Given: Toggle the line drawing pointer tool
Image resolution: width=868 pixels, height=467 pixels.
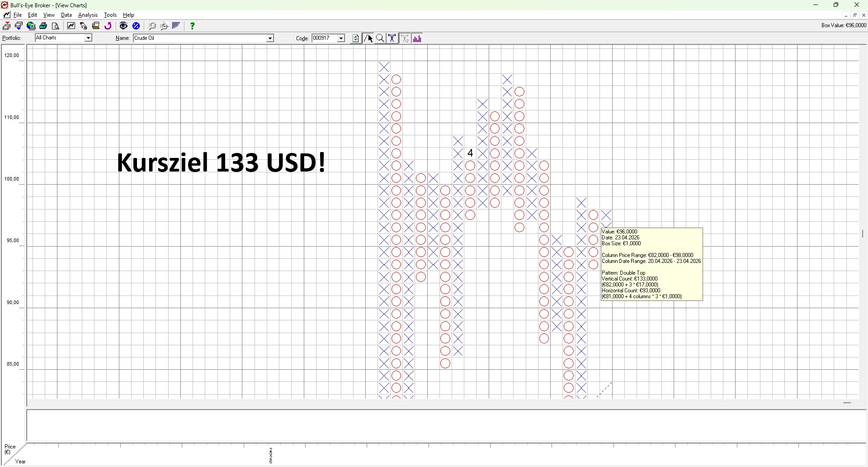Looking at the screenshot, I should 368,38.
